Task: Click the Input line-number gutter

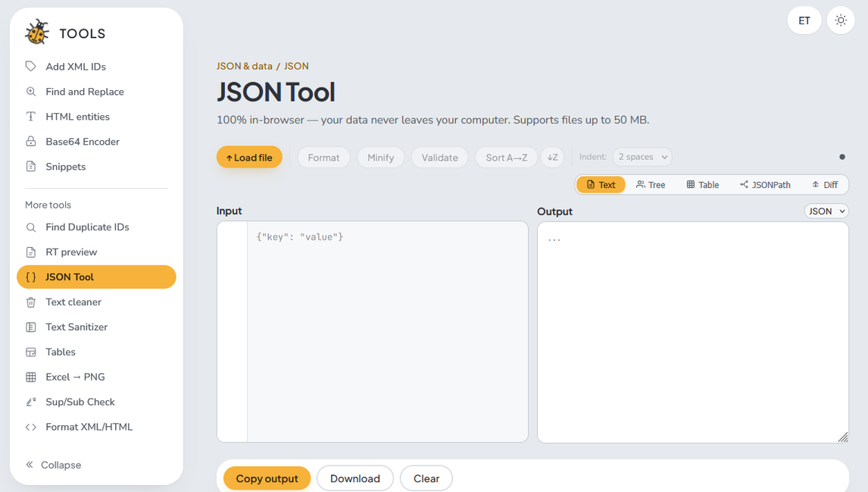Action: (233, 331)
